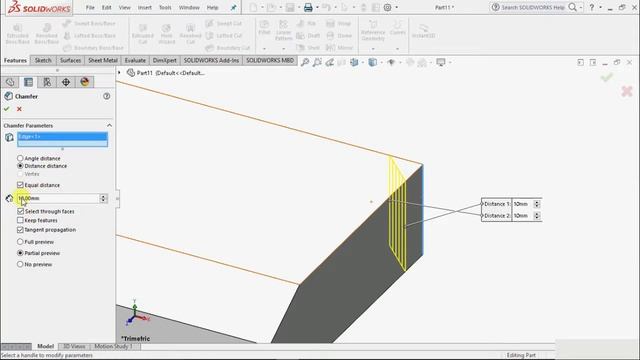Screen dimensions: 640x360
Task: Pin the menu bar with pushpin icon
Action: (233, 7)
